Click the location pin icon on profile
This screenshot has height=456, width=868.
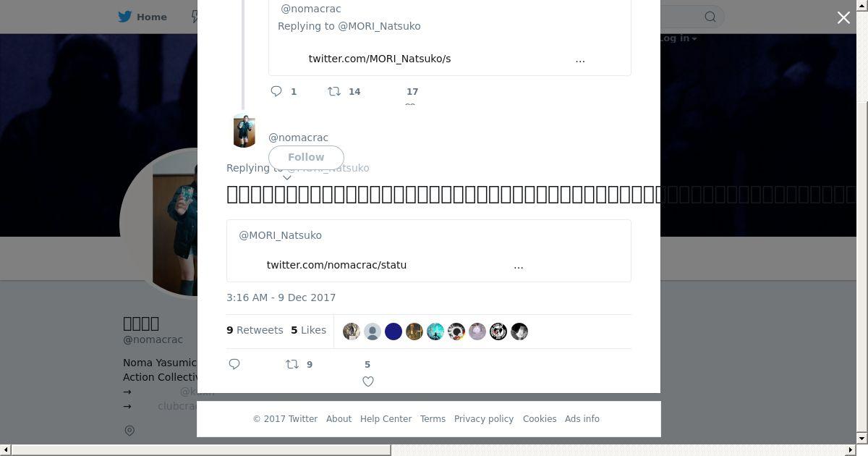129,431
